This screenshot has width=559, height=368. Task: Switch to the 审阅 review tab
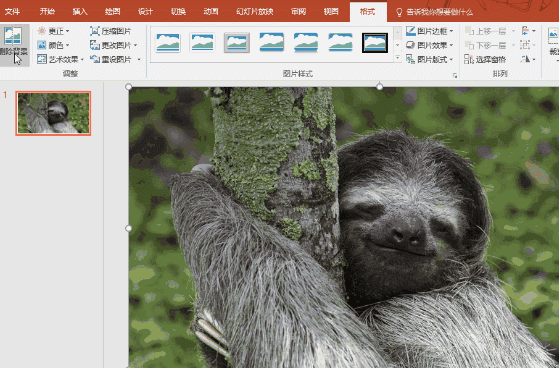click(x=298, y=12)
